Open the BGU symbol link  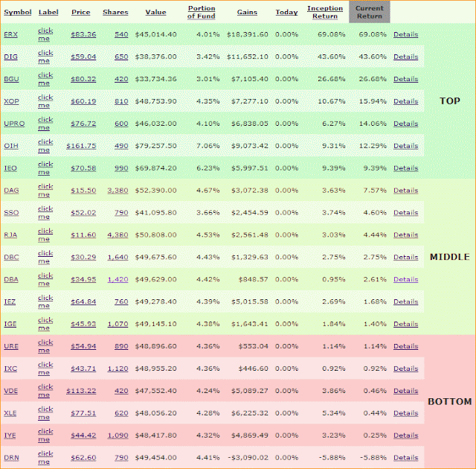click(x=11, y=79)
